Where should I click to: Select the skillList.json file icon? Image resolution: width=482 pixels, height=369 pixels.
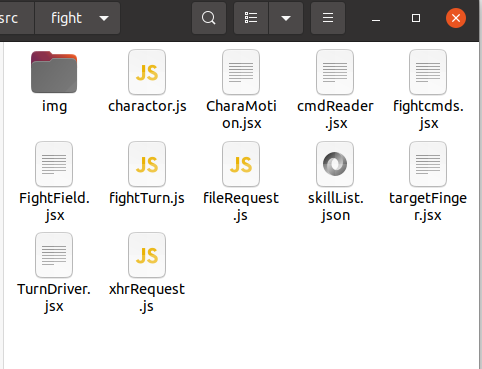pos(335,164)
